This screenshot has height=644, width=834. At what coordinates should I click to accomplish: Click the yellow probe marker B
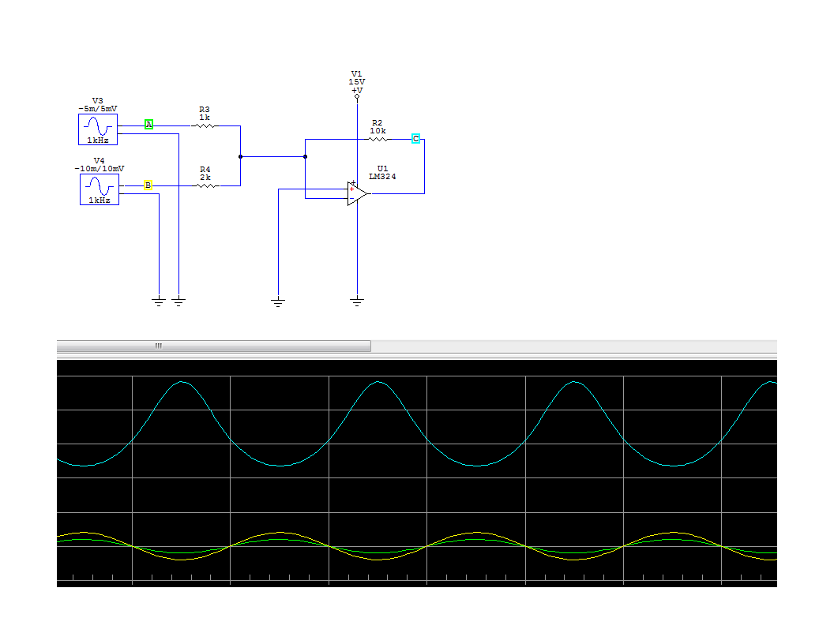point(148,185)
